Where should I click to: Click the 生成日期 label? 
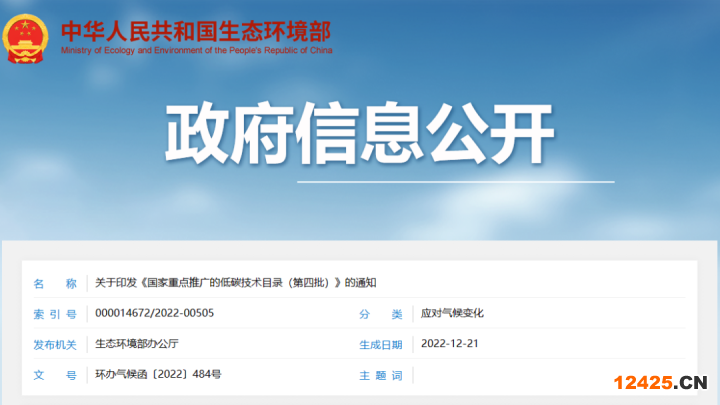[381, 345]
